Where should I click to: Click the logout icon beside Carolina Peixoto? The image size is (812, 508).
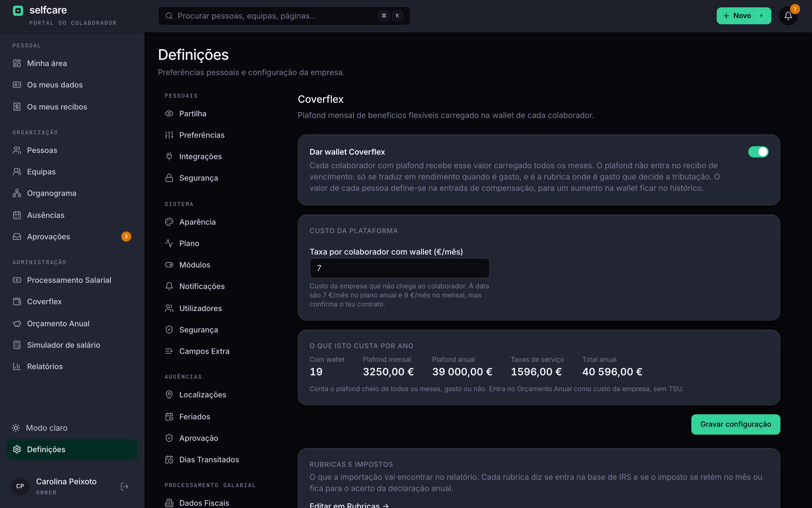[125, 486]
